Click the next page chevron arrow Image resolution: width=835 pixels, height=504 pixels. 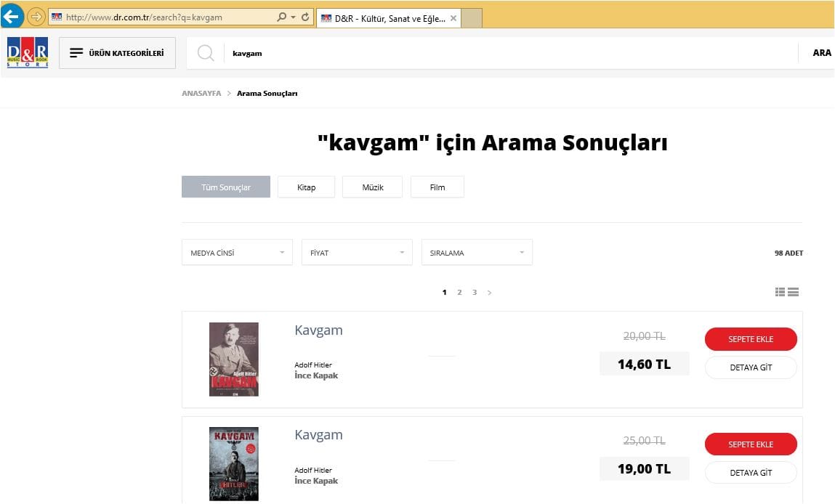489,292
